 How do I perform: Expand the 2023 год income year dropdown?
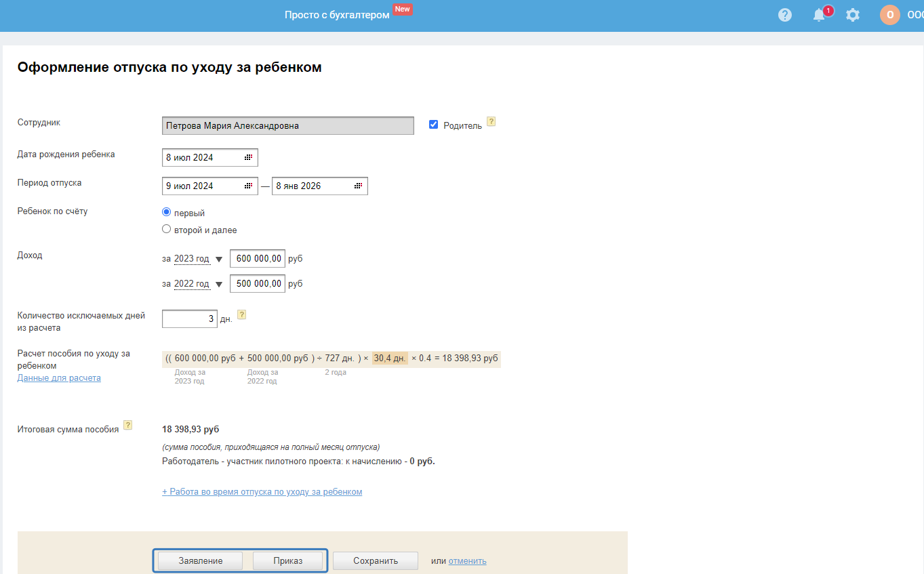coord(218,259)
